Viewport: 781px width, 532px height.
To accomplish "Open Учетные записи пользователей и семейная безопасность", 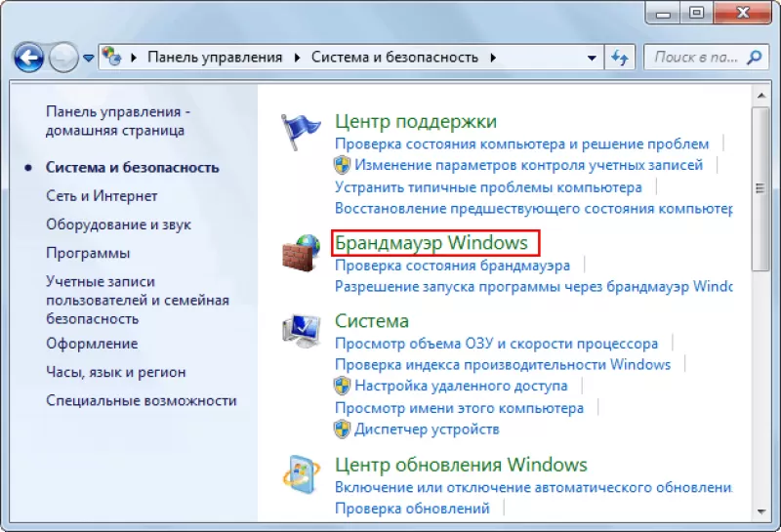I will point(138,300).
